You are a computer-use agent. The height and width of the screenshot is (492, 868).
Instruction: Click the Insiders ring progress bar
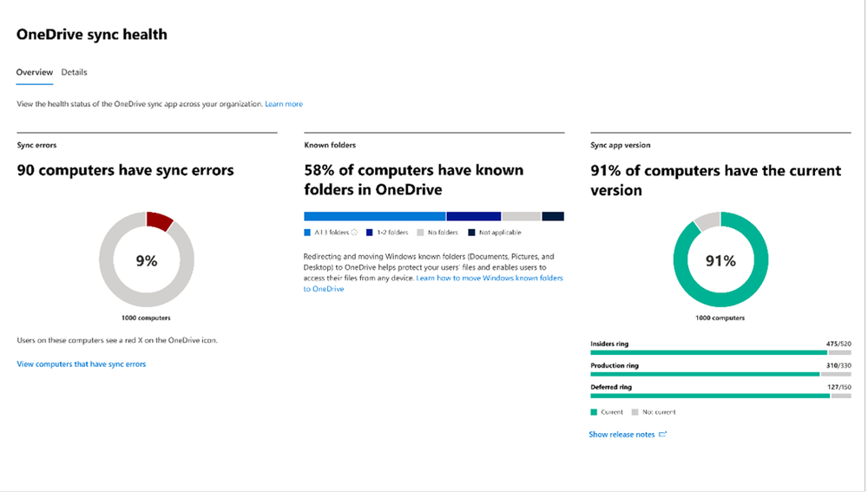tap(708, 352)
